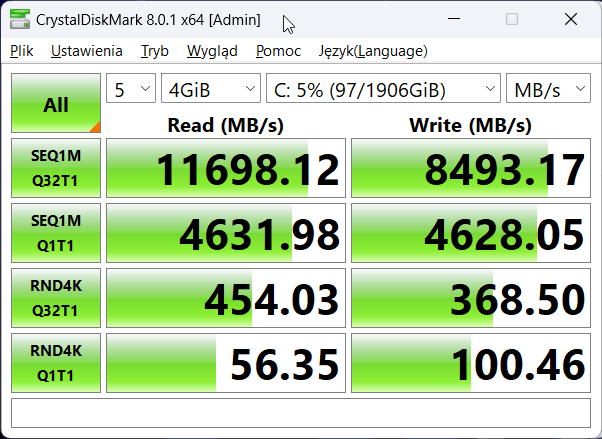Click the CrystalDiskMark app icon in title bar
Image resolution: width=602 pixels, height=439 pixels.
coord(19,20)
